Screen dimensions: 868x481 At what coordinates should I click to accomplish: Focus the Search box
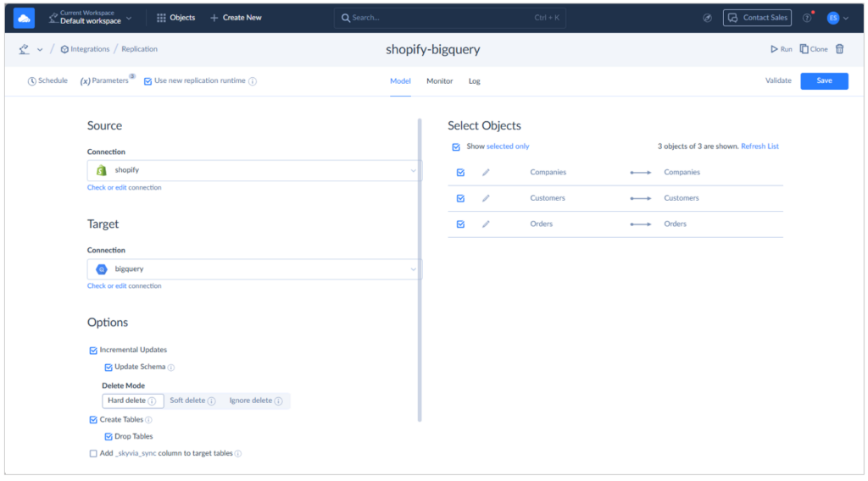[449, 18]
